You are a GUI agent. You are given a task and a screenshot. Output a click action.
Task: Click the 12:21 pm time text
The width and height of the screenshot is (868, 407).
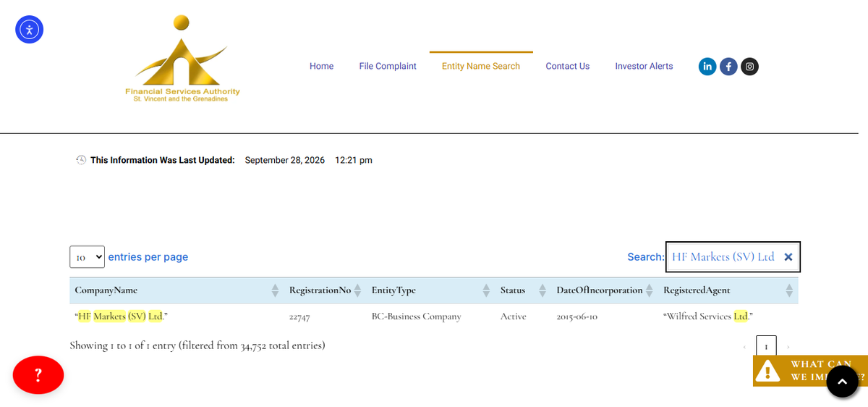[354, 160]
